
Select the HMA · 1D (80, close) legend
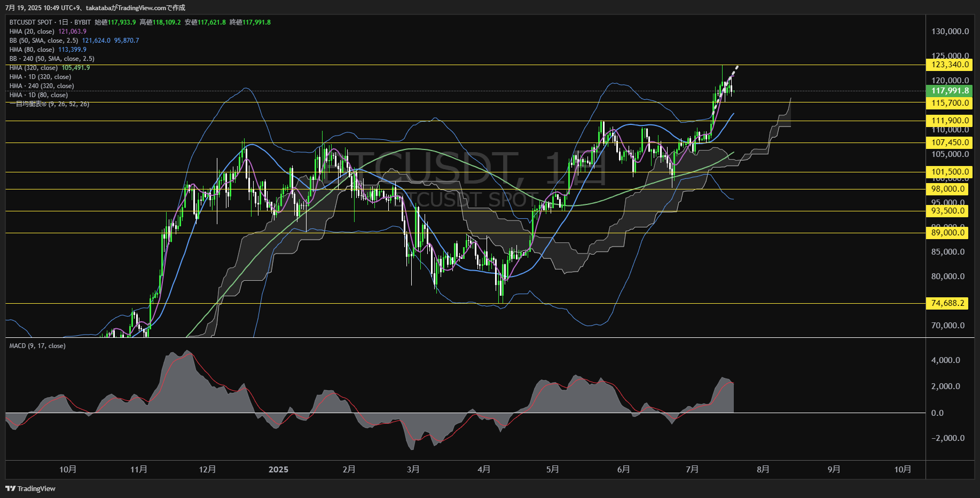pos(38,95)
